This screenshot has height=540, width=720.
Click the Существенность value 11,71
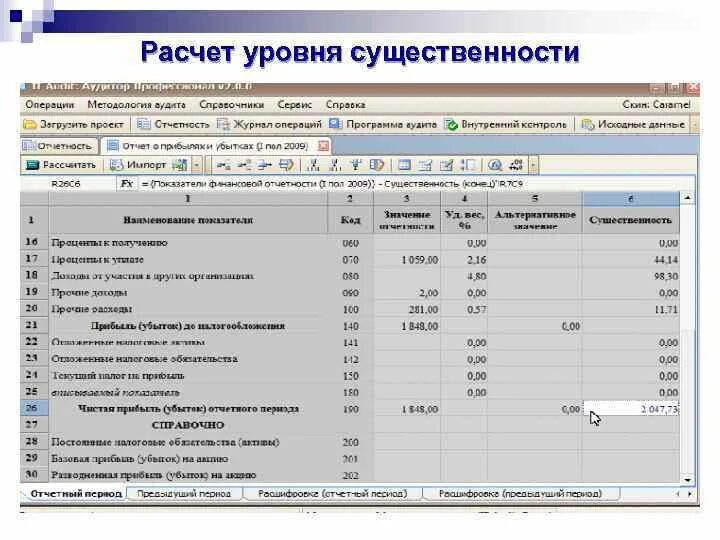665,309
